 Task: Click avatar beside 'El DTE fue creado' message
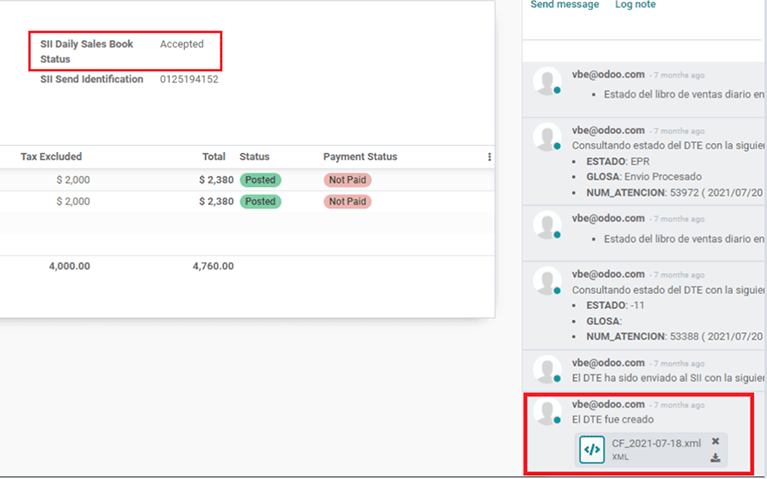click(x=546, y=413)
